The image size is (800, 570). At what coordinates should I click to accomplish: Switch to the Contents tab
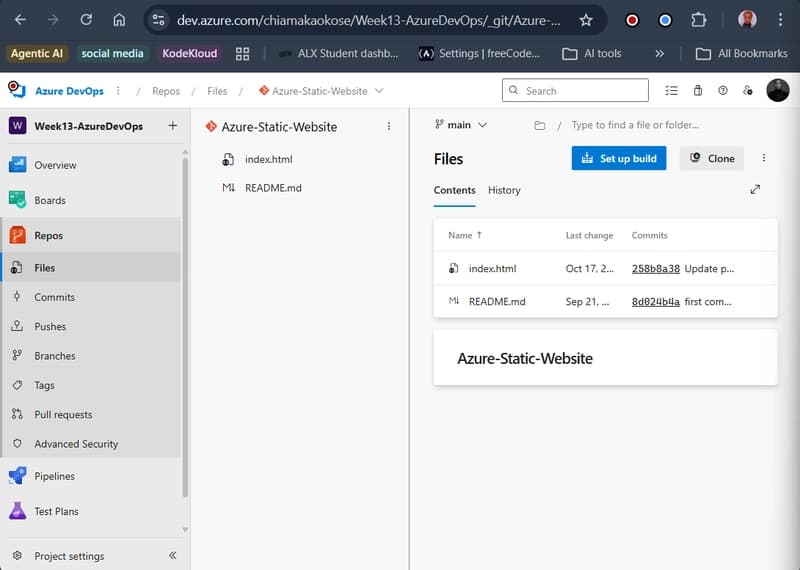tap(454, 190)
